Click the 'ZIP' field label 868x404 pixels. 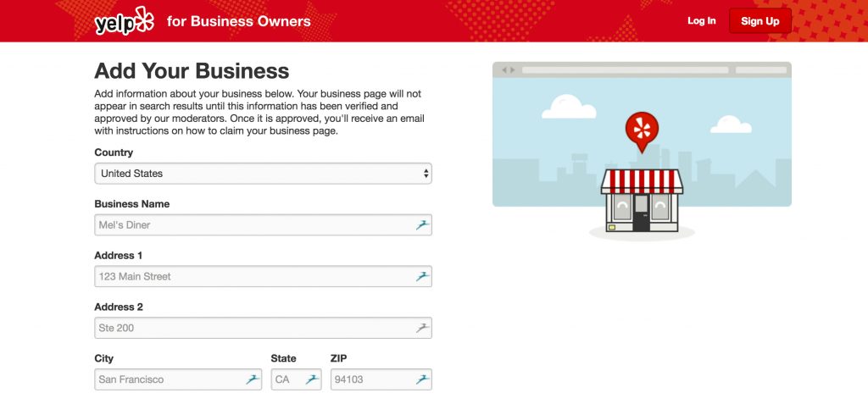coord(339,358)
